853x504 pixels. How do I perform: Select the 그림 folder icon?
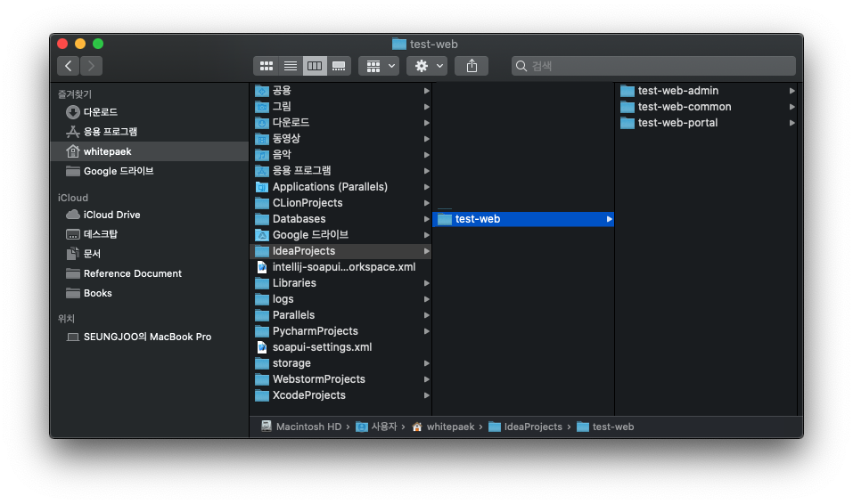(x=262, y=107)
